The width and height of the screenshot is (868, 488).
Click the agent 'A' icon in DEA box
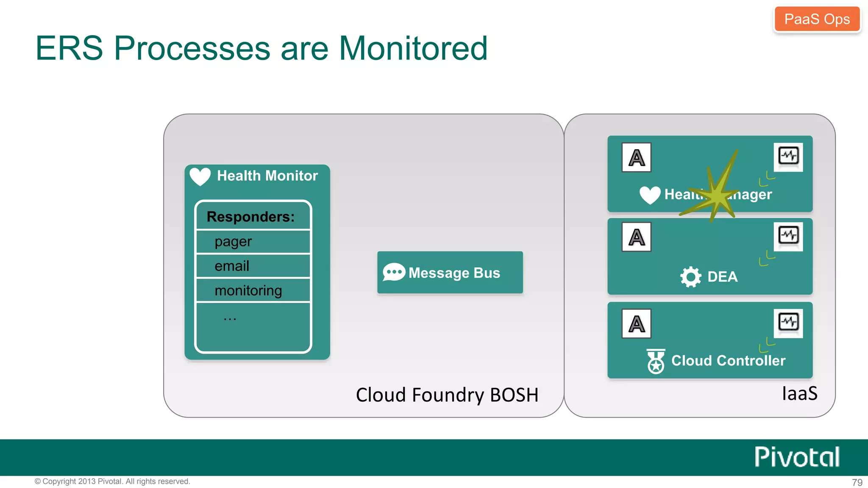pyautogui.click(x=636, y=237)
